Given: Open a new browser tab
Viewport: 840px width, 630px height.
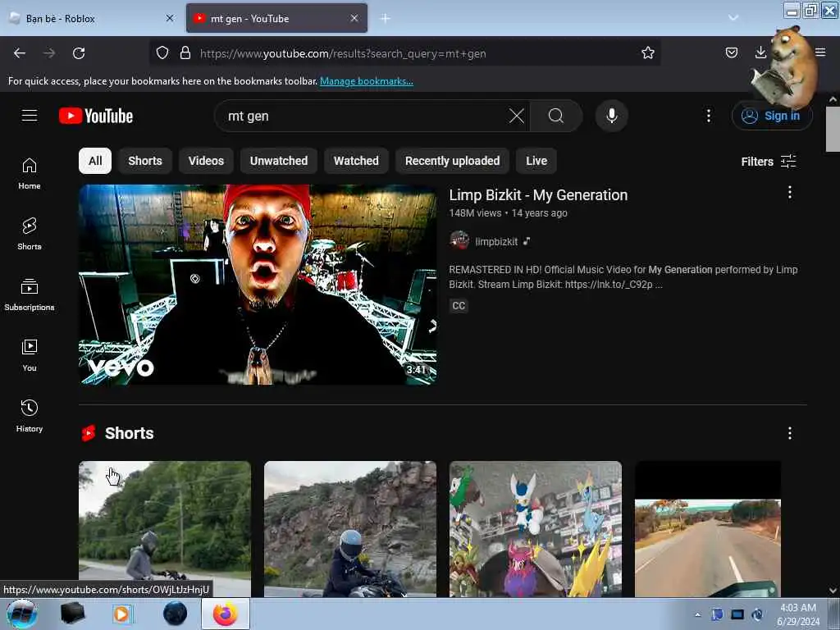Looking at the screenshot, I should 385,18.
